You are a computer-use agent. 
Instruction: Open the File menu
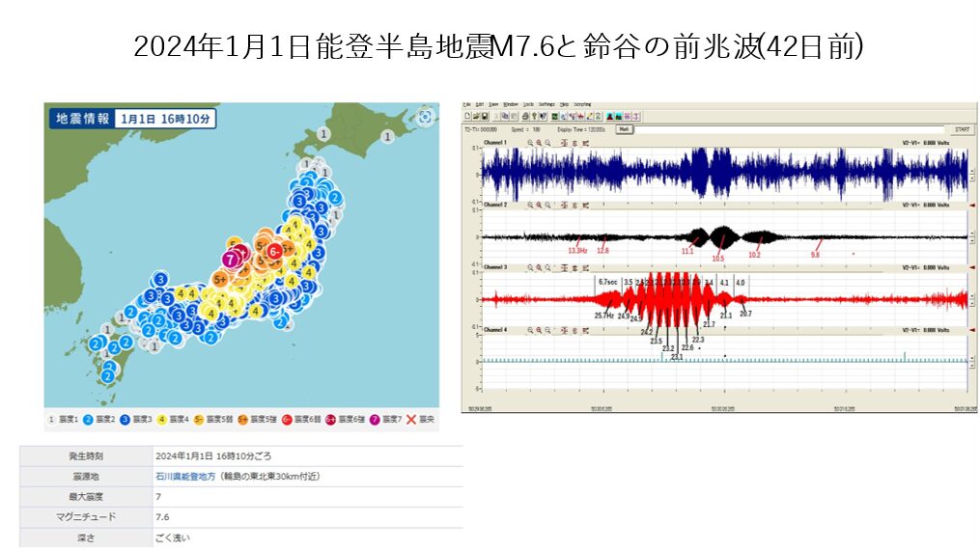466,103
